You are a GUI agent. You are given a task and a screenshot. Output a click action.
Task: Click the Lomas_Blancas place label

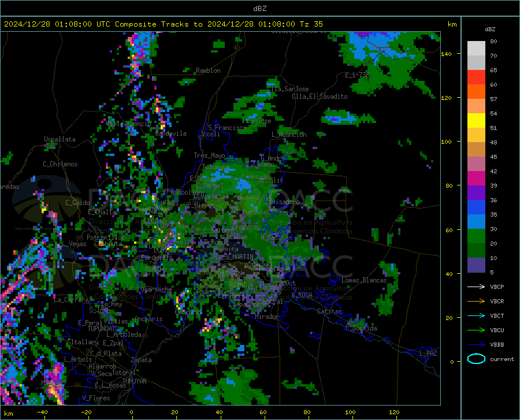click(x=364, y=280)
